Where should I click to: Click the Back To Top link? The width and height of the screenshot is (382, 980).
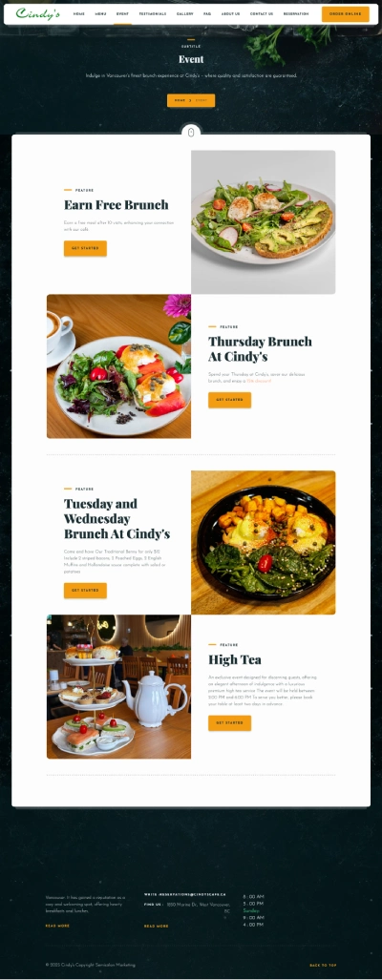coord(323,965)
